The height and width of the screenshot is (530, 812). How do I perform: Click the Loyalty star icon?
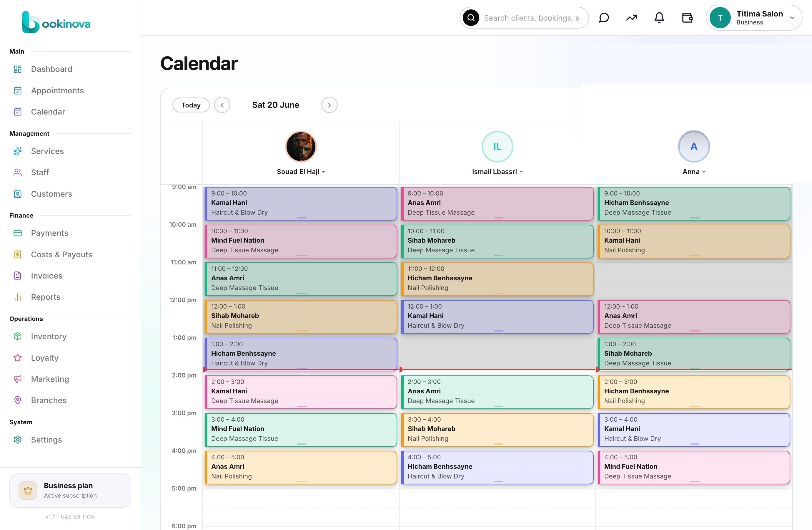point(17,358)
